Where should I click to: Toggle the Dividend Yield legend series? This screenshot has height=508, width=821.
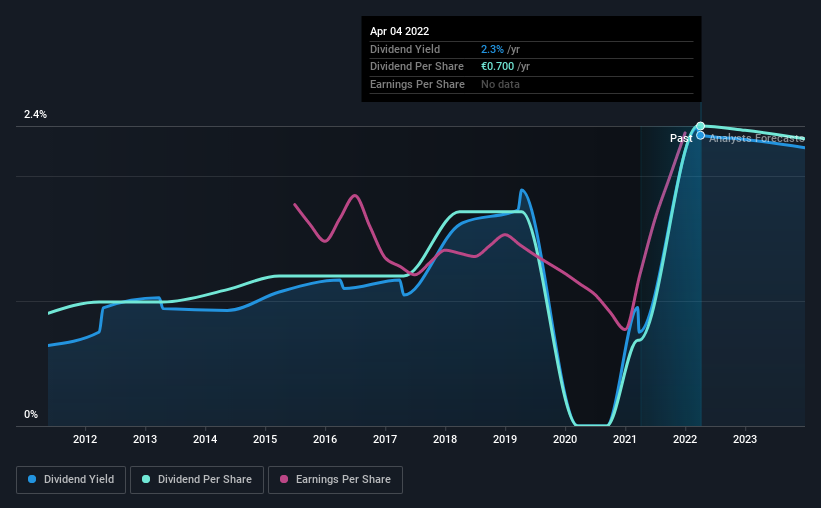[71, 480]
